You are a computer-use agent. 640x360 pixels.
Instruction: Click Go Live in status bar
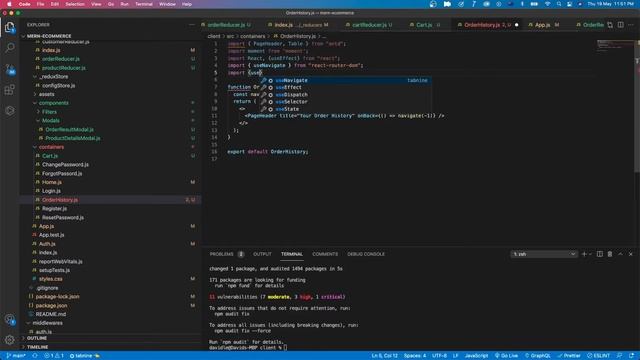pos(507,356)
